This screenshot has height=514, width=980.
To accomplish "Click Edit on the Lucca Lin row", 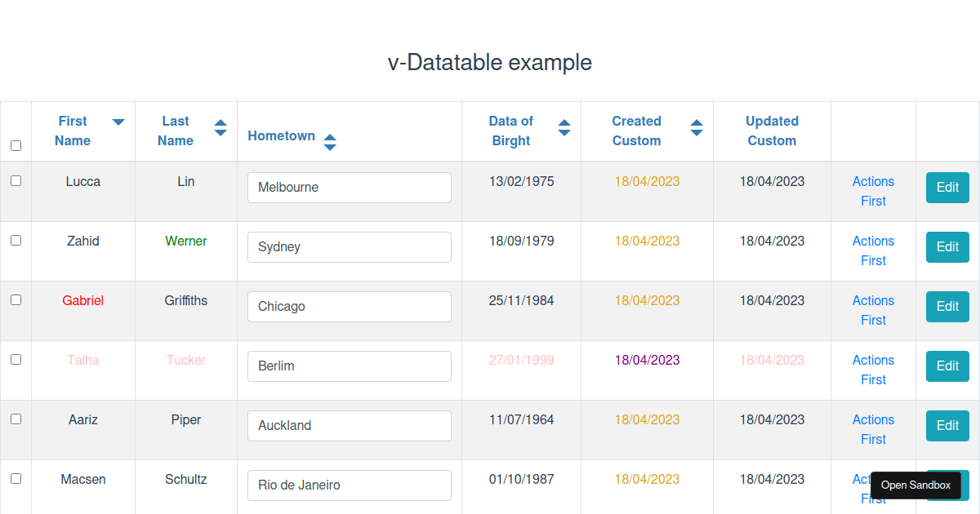I will [947, 187].
